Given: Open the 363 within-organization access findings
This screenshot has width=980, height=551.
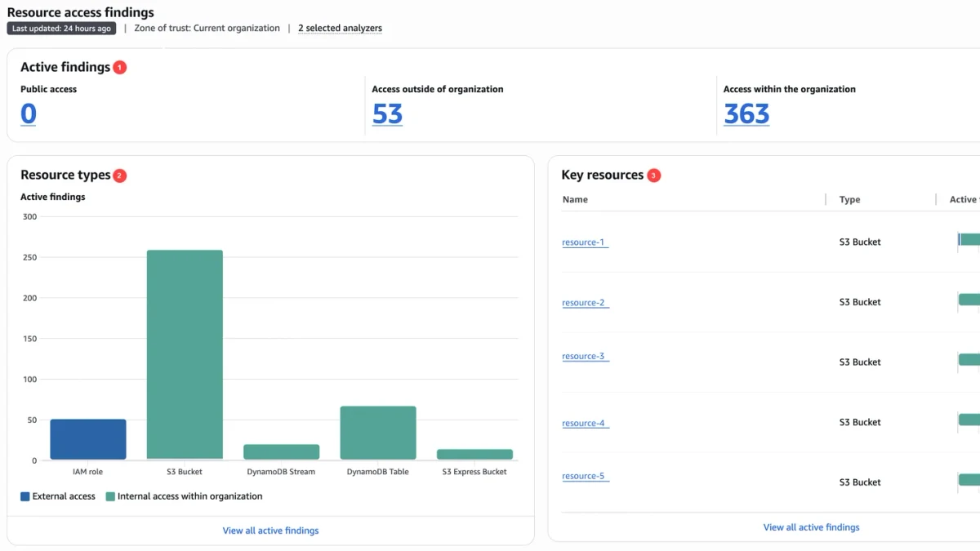Looking at the screenshot, I should [x=746, y=113].
